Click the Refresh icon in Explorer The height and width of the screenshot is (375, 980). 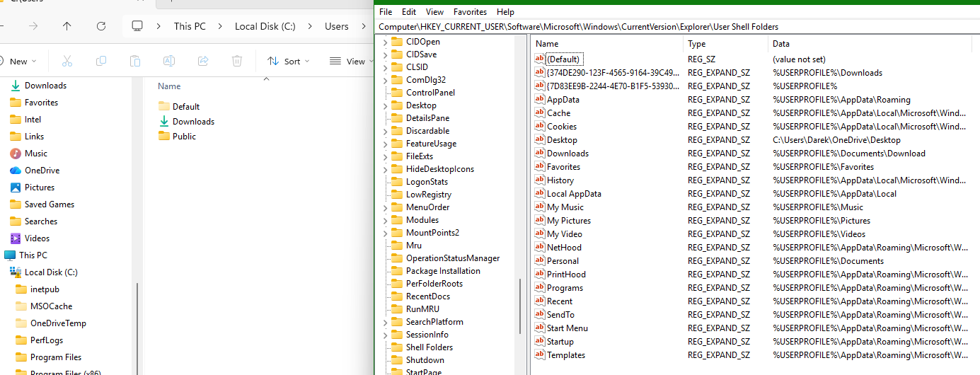(x=101, y=26)
